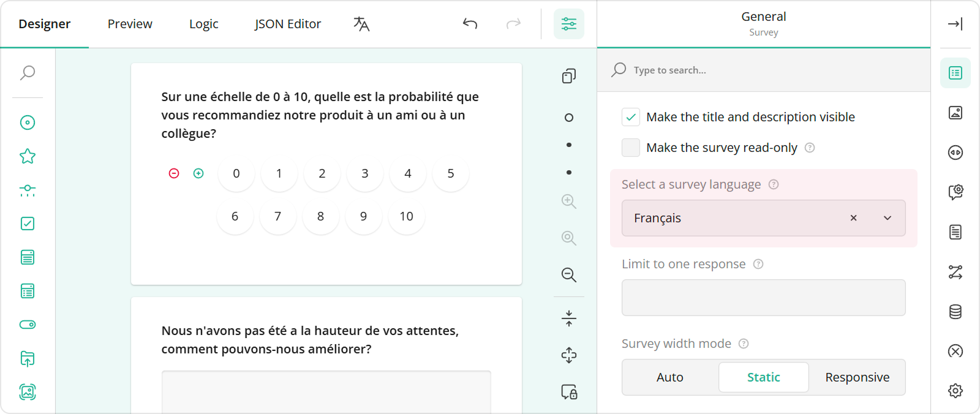
Task: Clear the Français language selection
Action: click(853, 218)
